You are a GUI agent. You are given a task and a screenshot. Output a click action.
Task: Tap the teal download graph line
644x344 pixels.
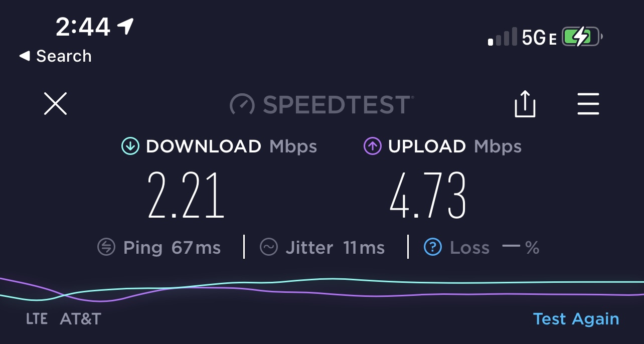(451, 283)
